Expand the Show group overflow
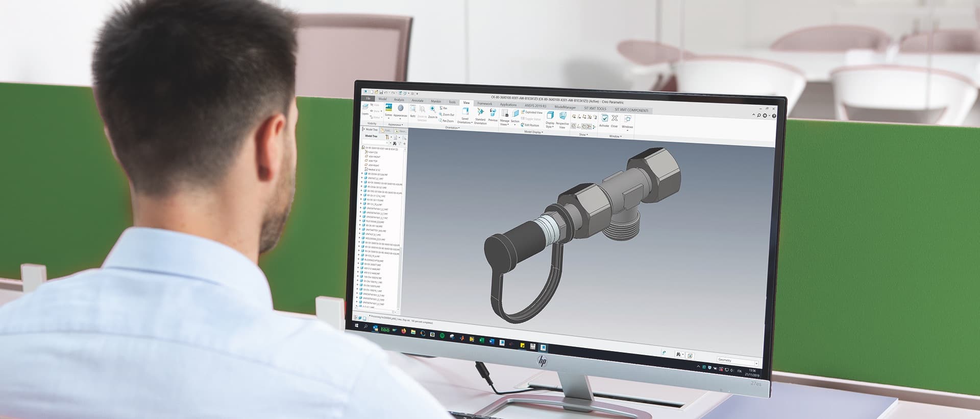980x419 pixels. pos(583,134)
